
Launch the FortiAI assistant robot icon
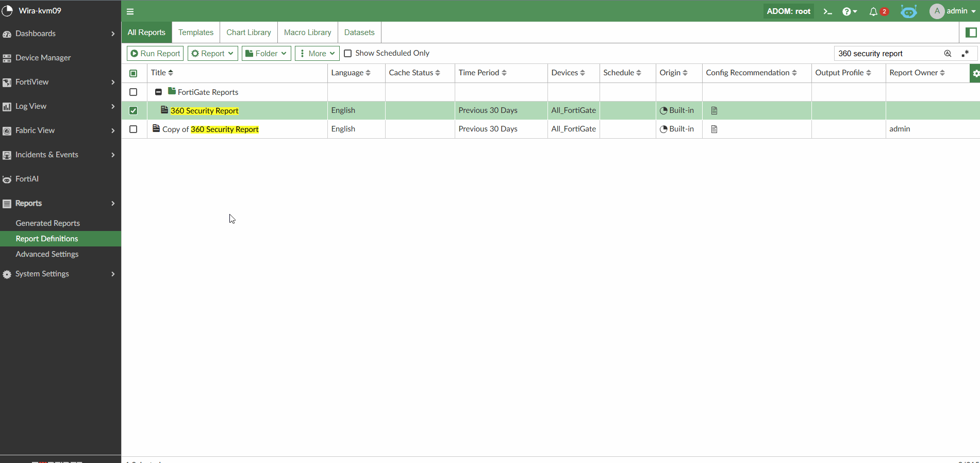[x=909, y=11]
